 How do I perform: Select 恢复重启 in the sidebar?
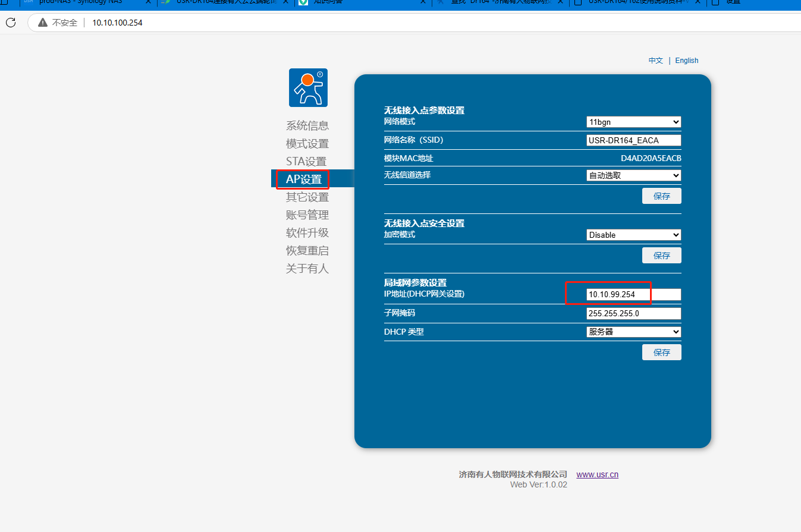[307, 250]
